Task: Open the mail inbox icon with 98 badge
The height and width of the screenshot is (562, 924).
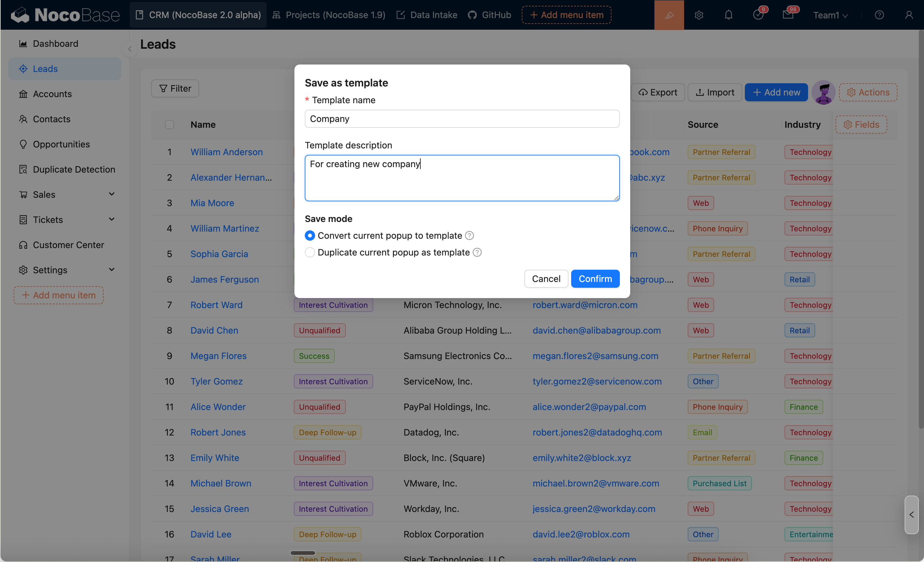Action: [788, 15]
